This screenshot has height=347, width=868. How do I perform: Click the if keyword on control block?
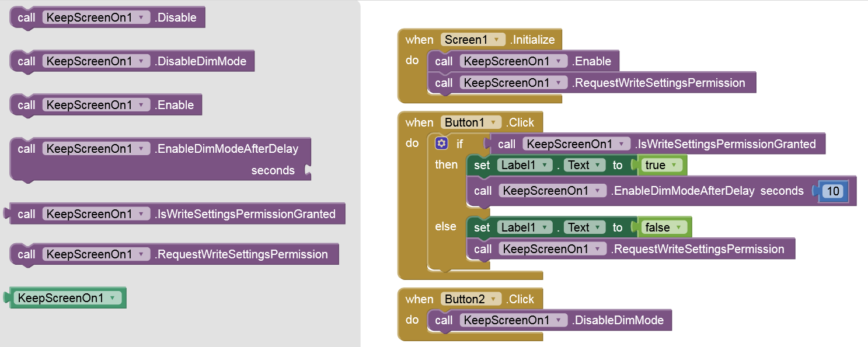point(460,143)
